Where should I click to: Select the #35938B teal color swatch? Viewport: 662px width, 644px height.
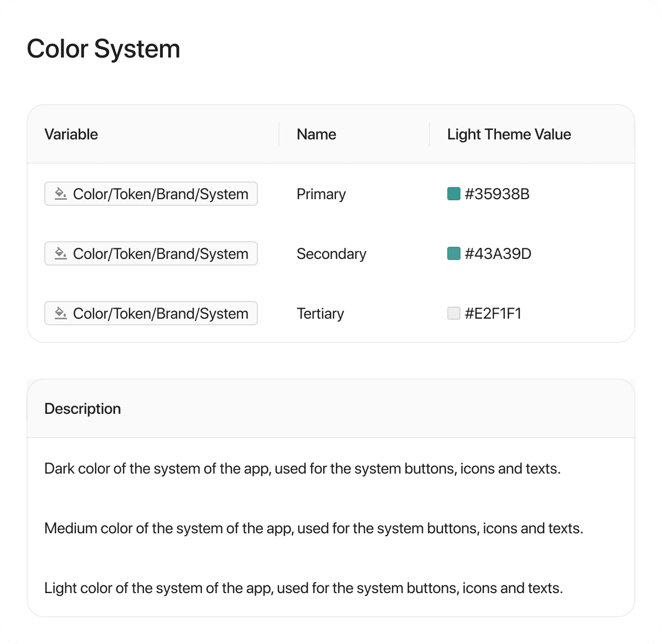pos(453,194)
